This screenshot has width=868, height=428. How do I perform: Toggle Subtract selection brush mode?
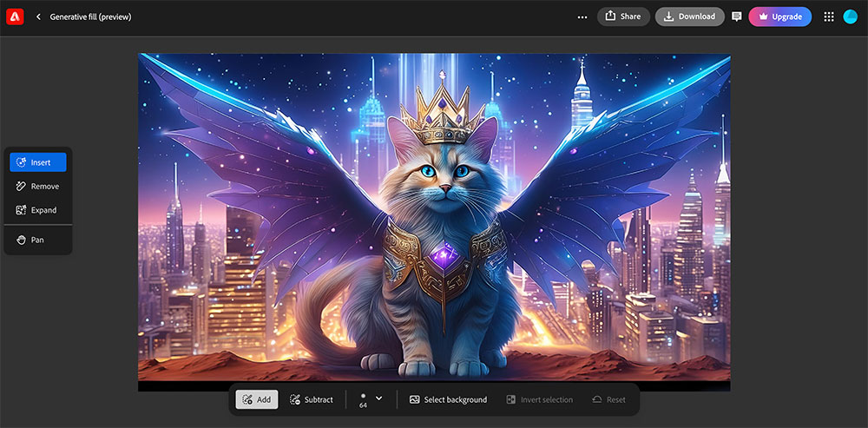click(312, 399)
